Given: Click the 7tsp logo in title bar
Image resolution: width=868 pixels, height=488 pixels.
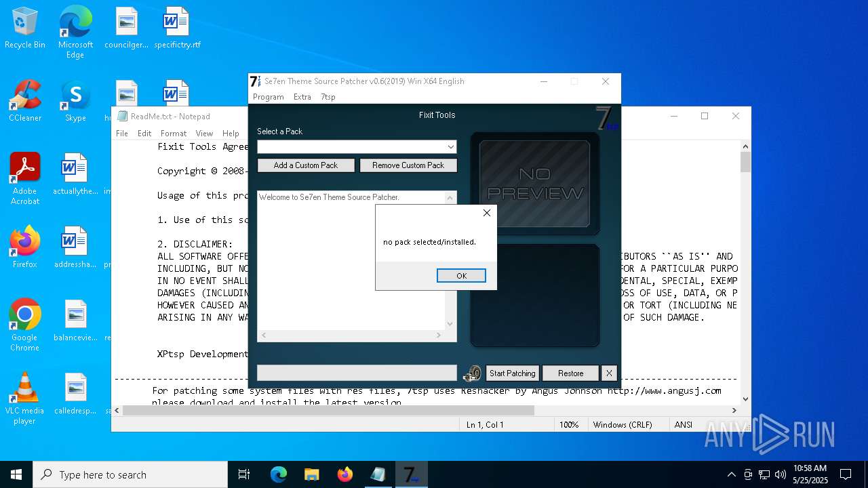Looking at the screenshot, I should pyautogui.click(x=256, y=81).
